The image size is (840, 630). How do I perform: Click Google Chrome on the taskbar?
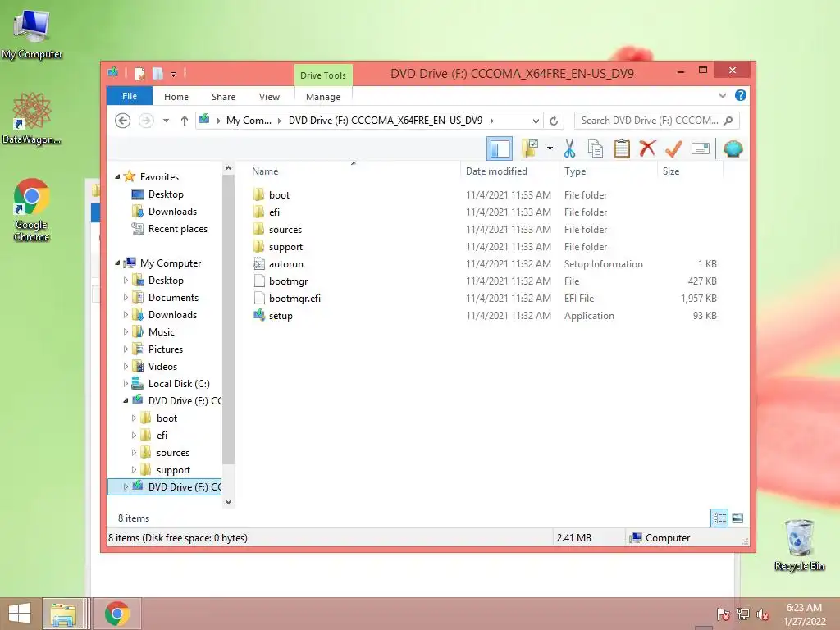(117, 614)
